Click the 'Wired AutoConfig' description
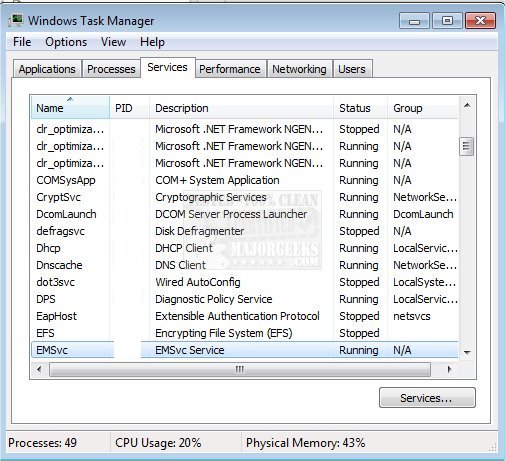505x461 pixels. tap(198, 282)
